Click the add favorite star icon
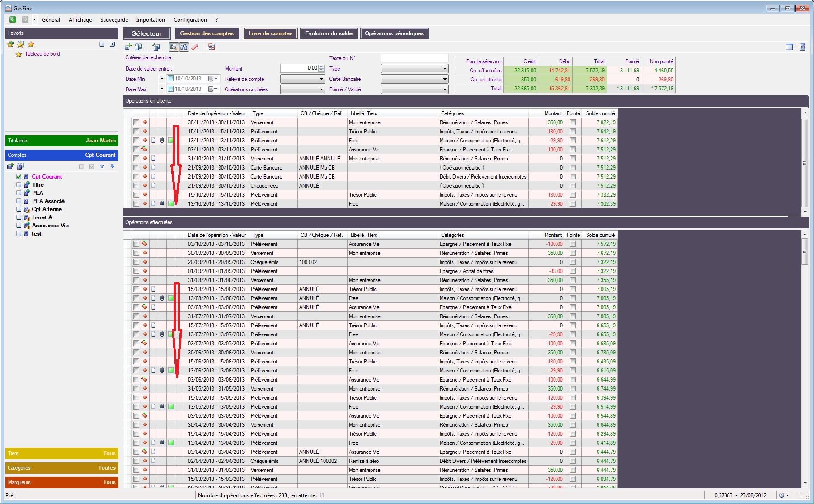 pos(10,44)
